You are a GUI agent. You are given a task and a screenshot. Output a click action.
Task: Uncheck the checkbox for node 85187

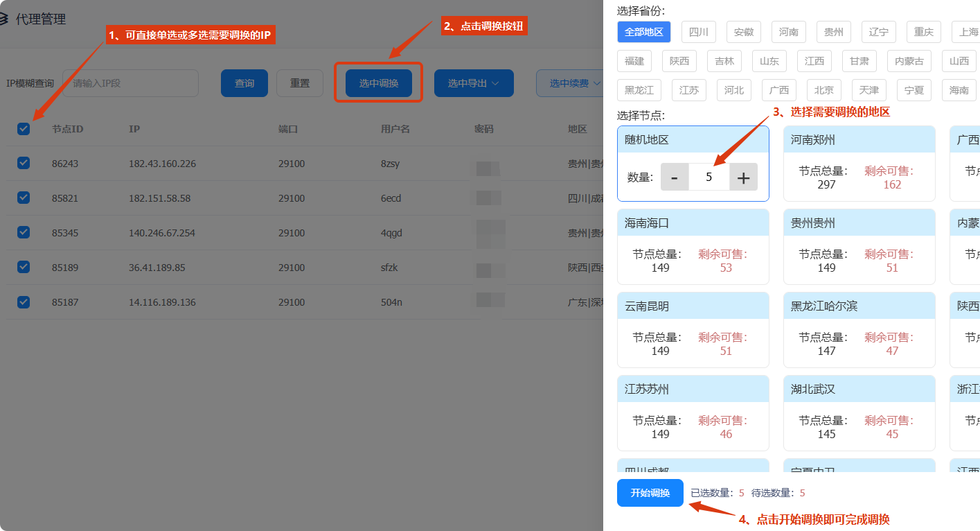[24, 302]
